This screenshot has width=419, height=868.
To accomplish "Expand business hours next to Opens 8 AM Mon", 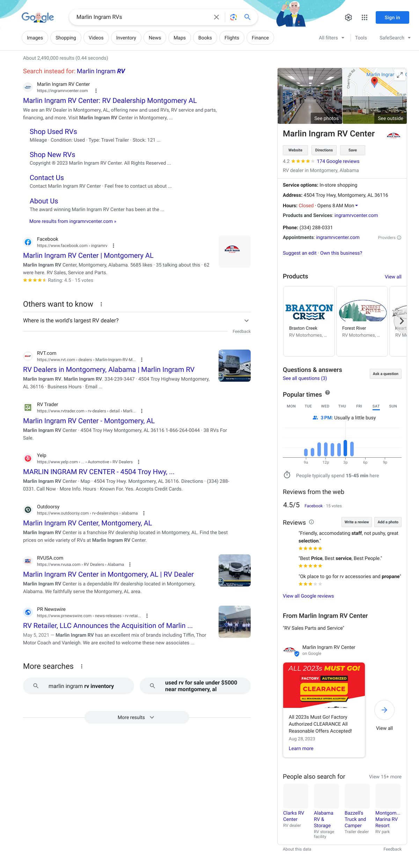I will point(356,206).
